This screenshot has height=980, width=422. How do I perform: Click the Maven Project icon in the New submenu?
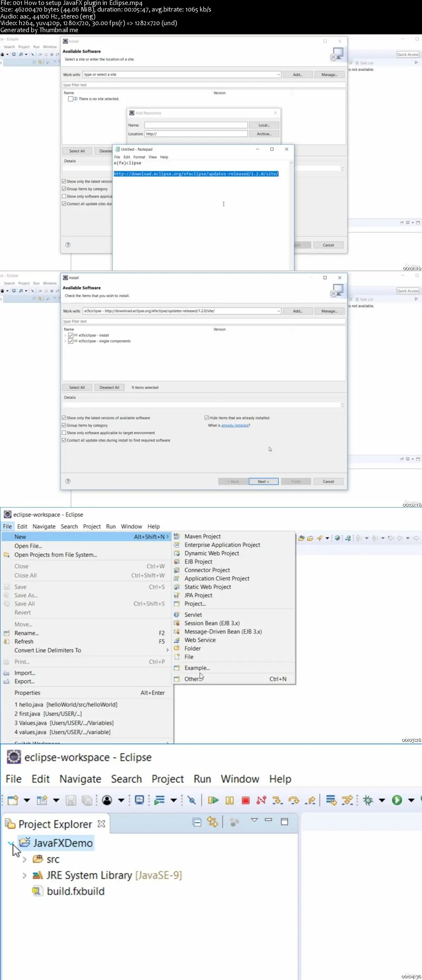point(177,536)
